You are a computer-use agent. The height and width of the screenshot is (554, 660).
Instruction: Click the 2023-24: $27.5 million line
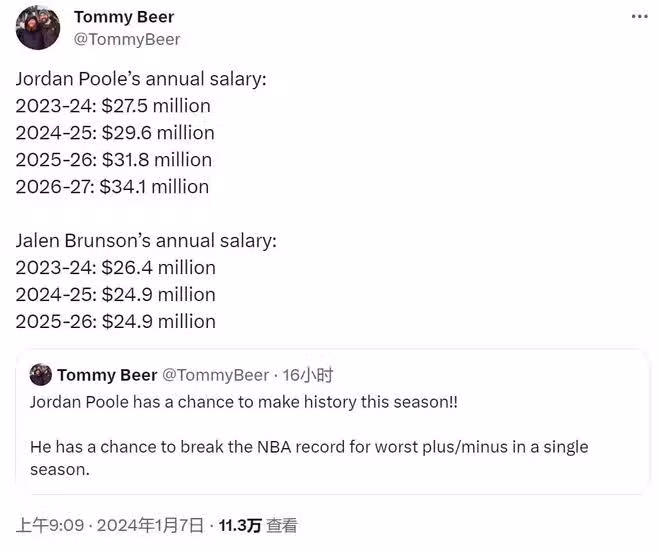(113, 106)
